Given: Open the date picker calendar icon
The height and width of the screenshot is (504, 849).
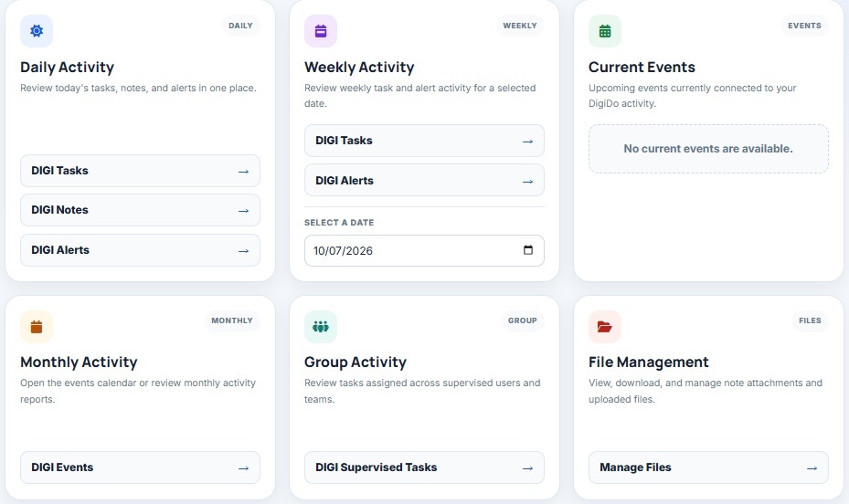Looking at the screenshot, I should tap(528, 250).
